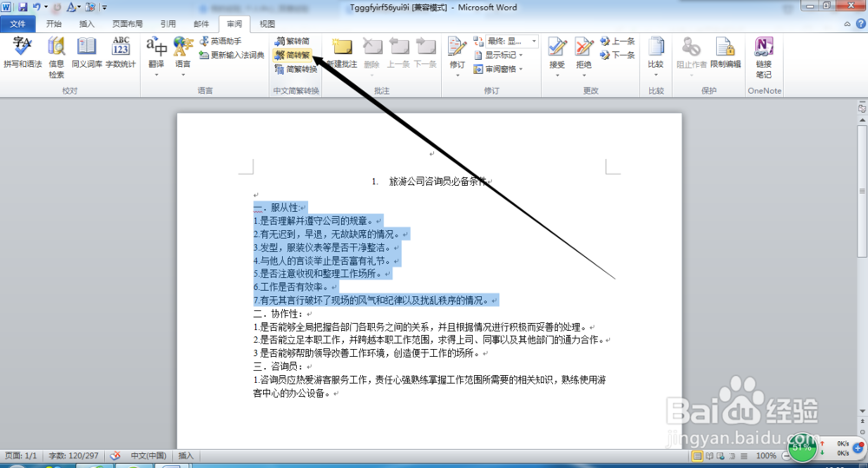Go to previous change in Changes group

click(617, 41)
